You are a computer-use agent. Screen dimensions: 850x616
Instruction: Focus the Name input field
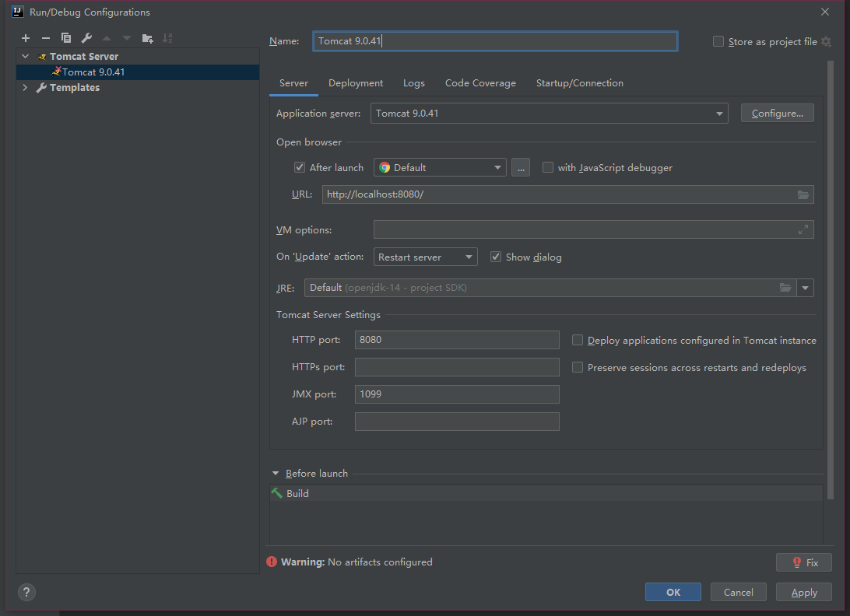click(496, 41)
